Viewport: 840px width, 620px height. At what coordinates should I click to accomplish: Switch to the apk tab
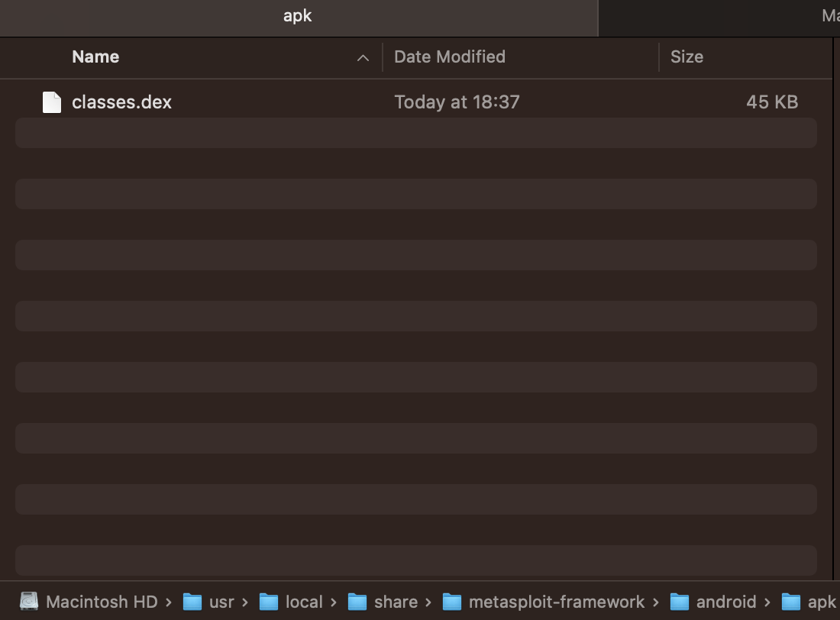tap(298, 15)
